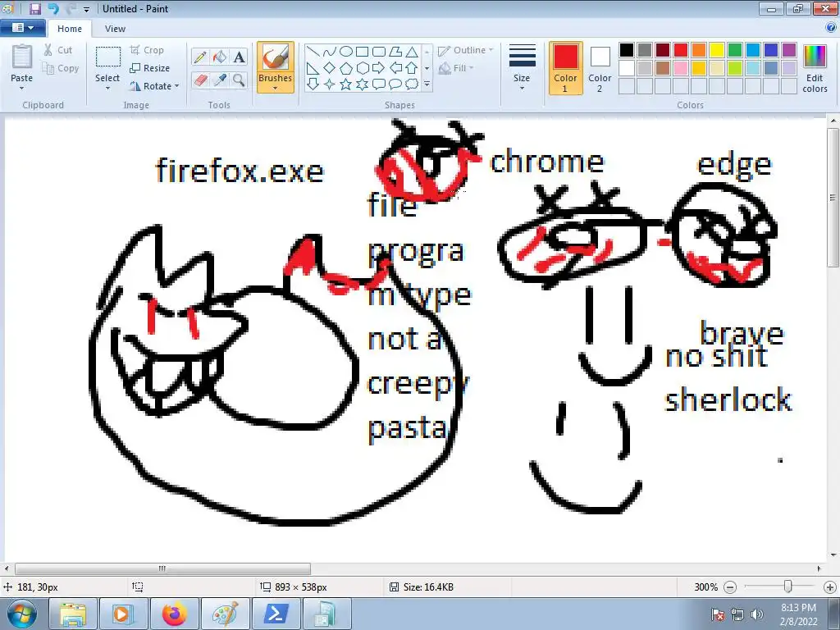Open Windows Explorer from taskbar

point(73,614)
